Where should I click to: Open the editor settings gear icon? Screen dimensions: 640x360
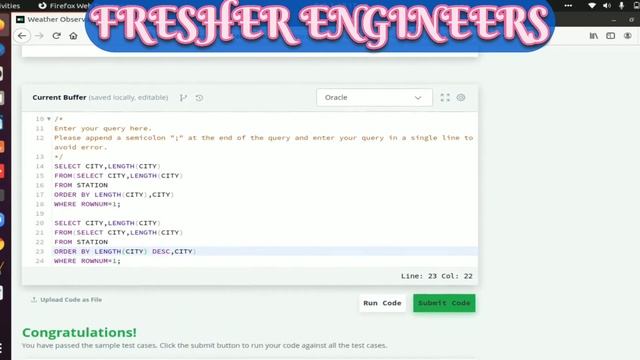(x=461, y=98)
